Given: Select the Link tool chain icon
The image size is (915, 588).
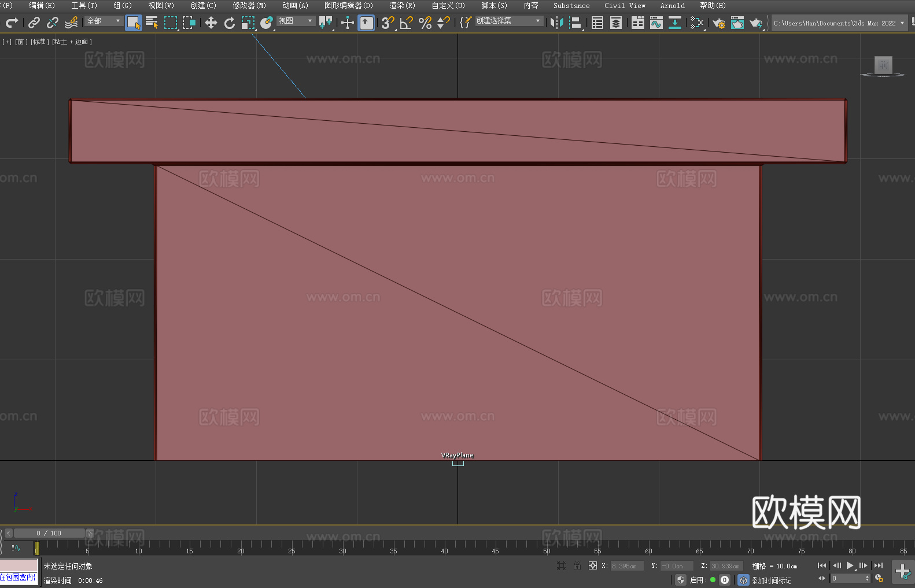Looking at the screenshot, I should tap(34, 23).
